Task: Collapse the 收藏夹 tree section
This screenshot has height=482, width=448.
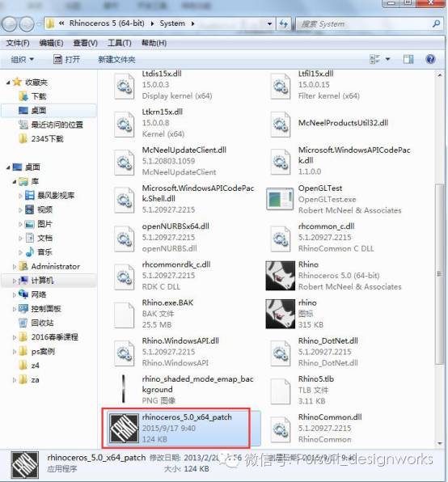Action: (8, 82)
